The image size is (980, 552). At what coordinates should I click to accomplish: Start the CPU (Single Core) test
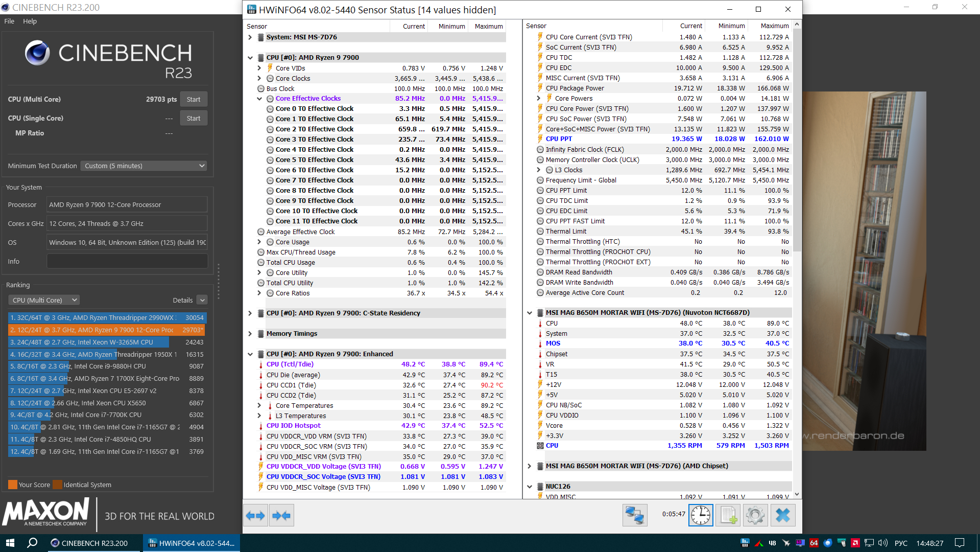point(194,118)
